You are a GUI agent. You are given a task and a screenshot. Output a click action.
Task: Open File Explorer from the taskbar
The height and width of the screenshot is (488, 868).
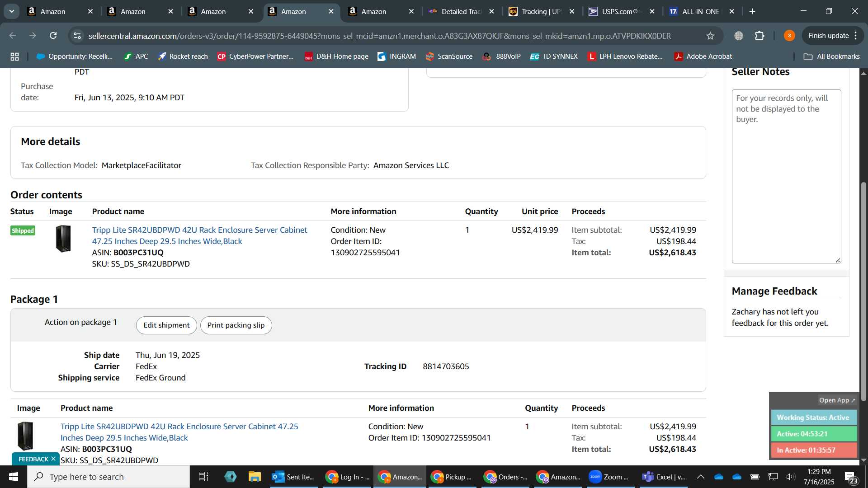click(255, 477)
